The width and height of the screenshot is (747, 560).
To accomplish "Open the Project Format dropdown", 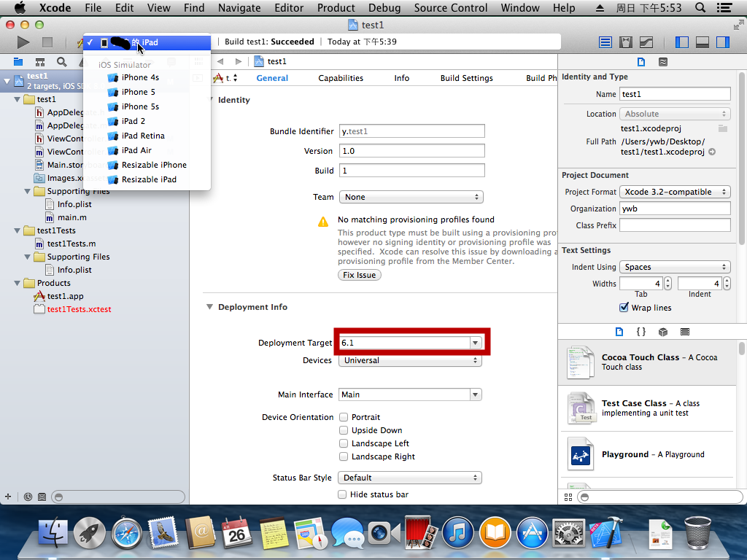I will 675,192.
